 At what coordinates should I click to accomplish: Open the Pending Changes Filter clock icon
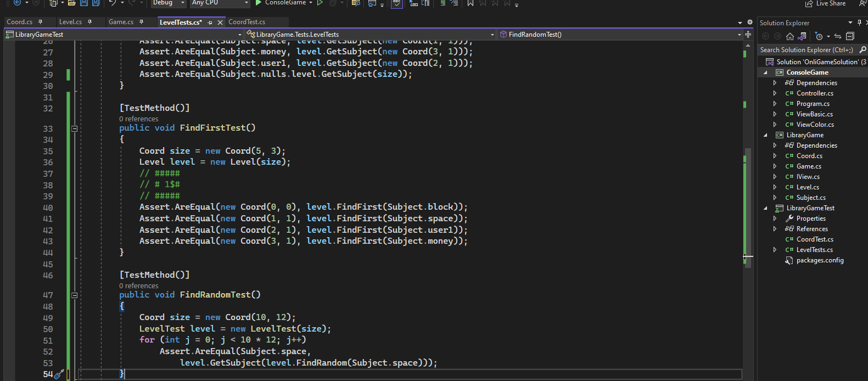819,36
